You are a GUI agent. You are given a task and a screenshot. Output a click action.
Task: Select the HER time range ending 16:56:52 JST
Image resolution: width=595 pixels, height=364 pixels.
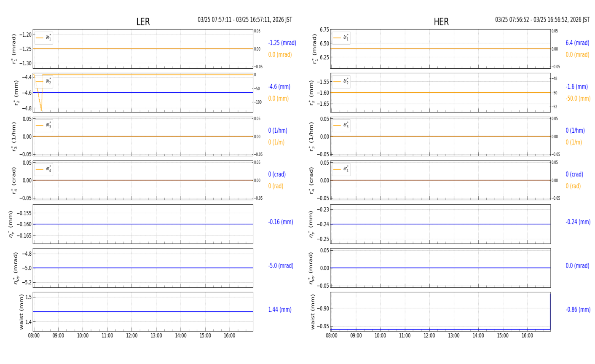[x=542, y=20]
